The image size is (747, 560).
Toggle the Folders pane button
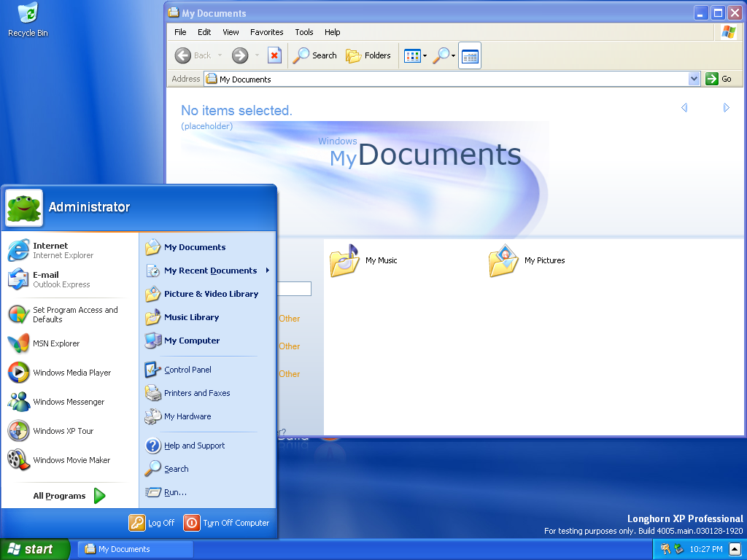(x=368, y=55)
